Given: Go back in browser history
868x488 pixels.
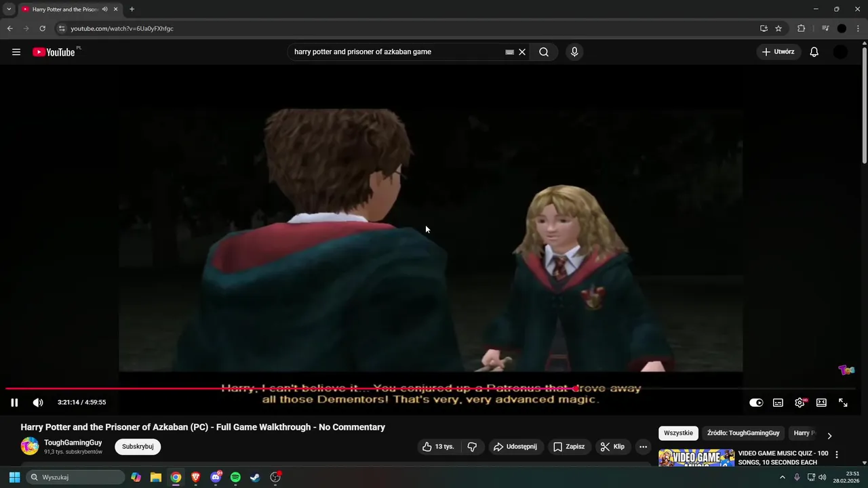Looking at the screenshot, I should pos(9,28).
